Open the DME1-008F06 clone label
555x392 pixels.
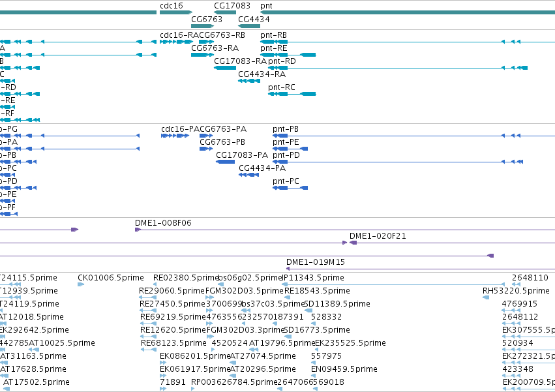coord(163,223)
